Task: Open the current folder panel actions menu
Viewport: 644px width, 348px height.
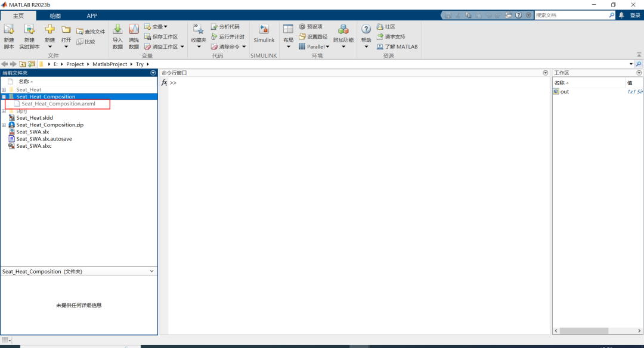Action: (153, 73)
